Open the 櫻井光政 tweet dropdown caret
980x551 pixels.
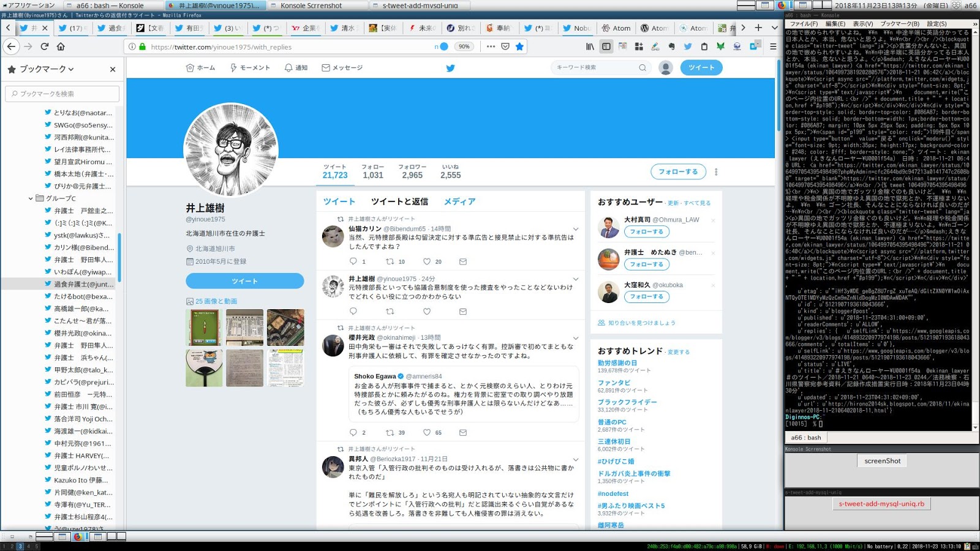(x=576, y=338)
